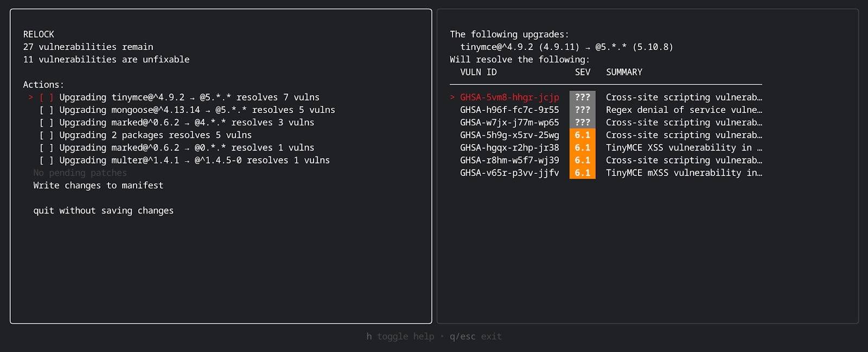Click the 'TinyMCE XSS vulnerability in …' summary
This screenshot has height=352, width=868.
[684, 147]
